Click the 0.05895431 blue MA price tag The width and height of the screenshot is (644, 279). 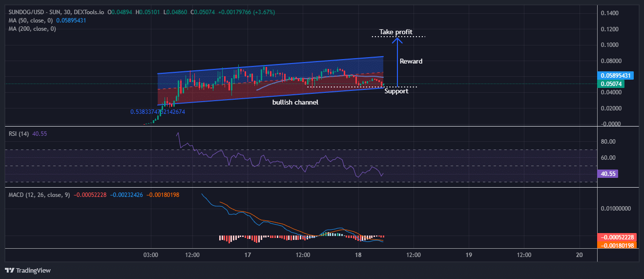(x=615, y=76)
